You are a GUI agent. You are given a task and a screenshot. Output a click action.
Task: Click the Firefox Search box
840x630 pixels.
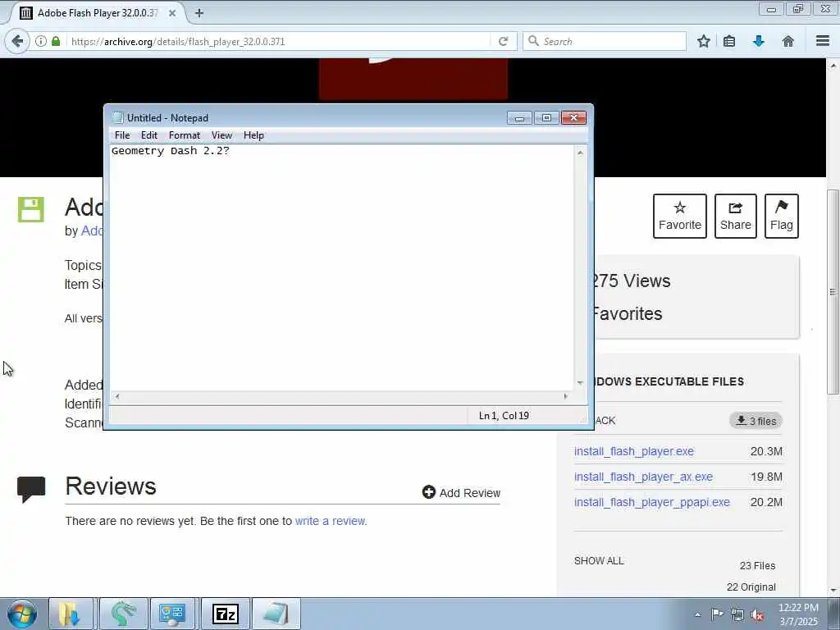(x=605, y=41)
